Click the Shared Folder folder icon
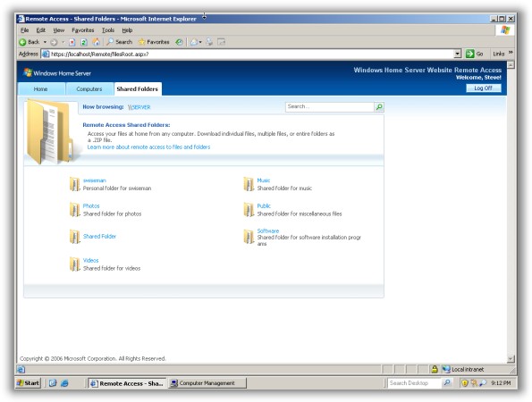Image resolution: width=532 pixels, height=402 pixels. [74, 237]
